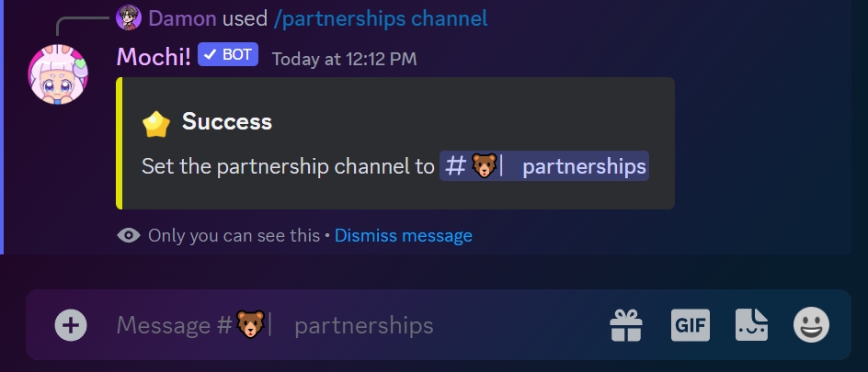The image size is (868, 372).
Task: Open the emoji picker smiley
Action: point(812,325)
